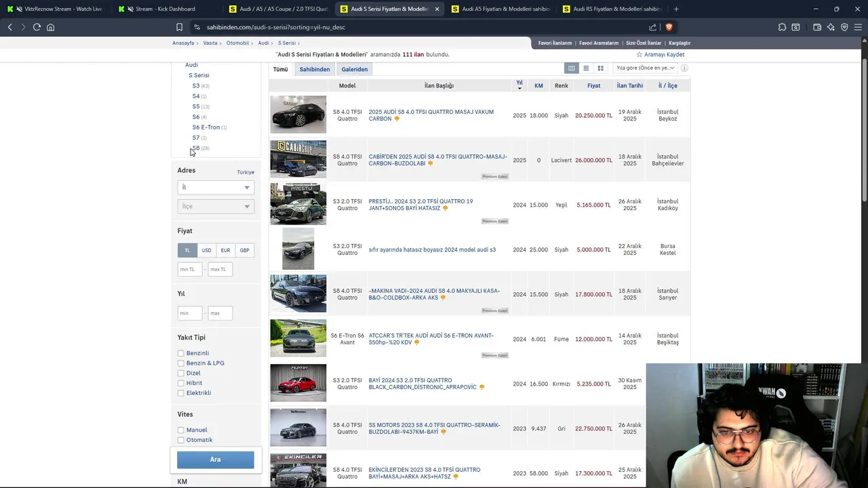Select TL currency toggle

click(187, 250)
